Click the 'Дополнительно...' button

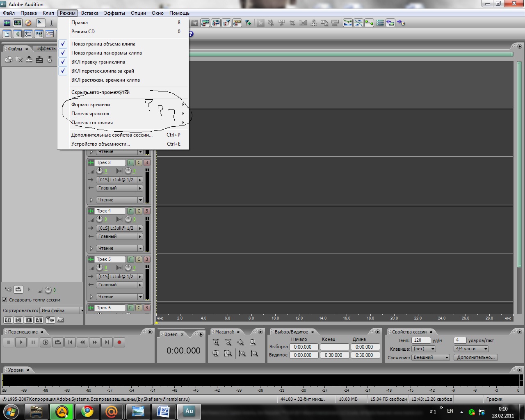tap(476, 358)
